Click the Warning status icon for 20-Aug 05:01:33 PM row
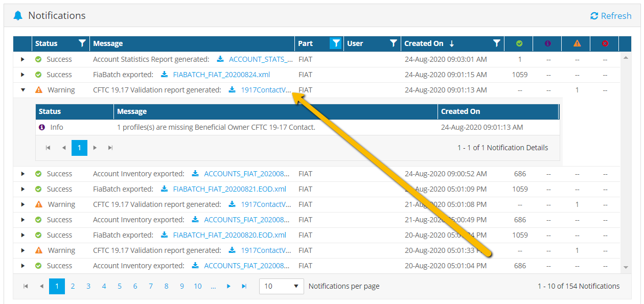Screen dimensions: 644x304 (39, 250)
